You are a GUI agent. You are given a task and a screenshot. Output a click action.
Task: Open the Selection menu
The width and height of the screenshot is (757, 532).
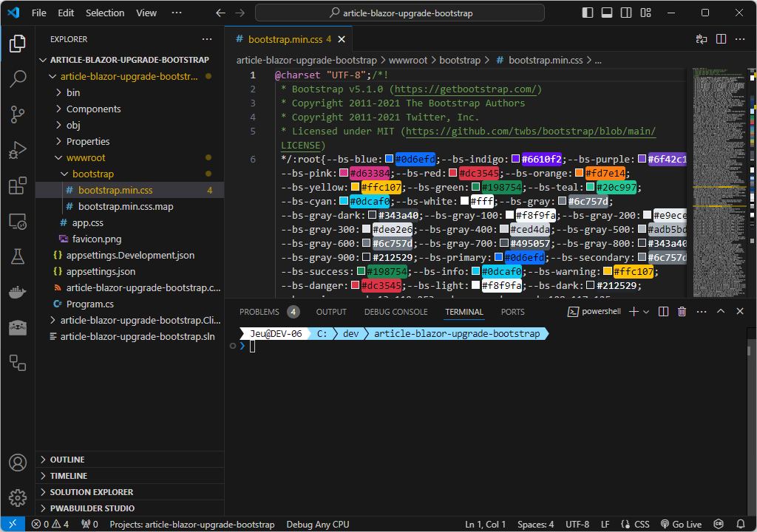click(x=105, y=13)
